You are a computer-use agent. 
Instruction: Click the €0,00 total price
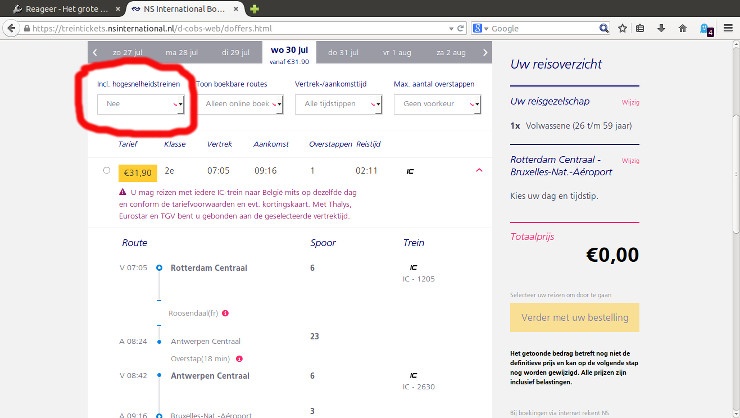tap(612, 255)
